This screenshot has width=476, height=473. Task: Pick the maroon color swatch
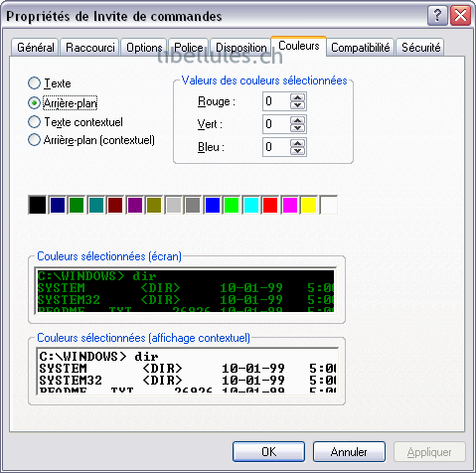[115, 205]
